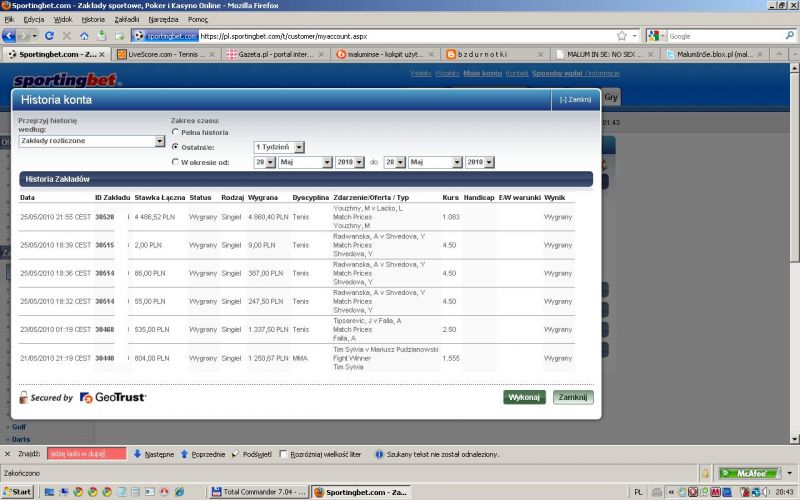The image size is (800, 500).
Task: Click the red McAfee M tray icon
Action: tap(715, 492)
